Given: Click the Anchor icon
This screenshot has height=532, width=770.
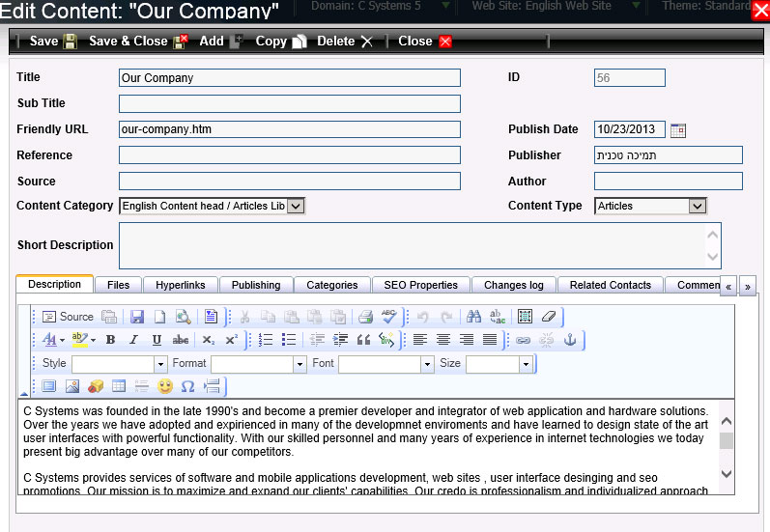Looking at the screenshot, I should 570,340.
